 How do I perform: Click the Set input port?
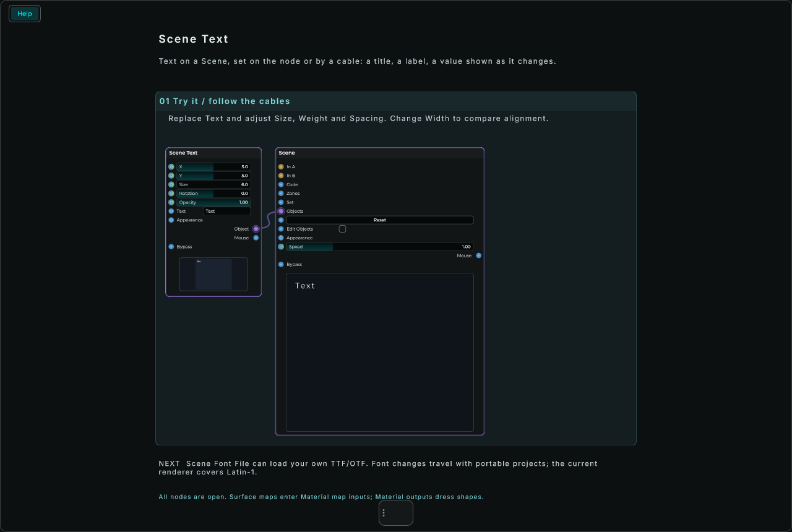[281, 202]
